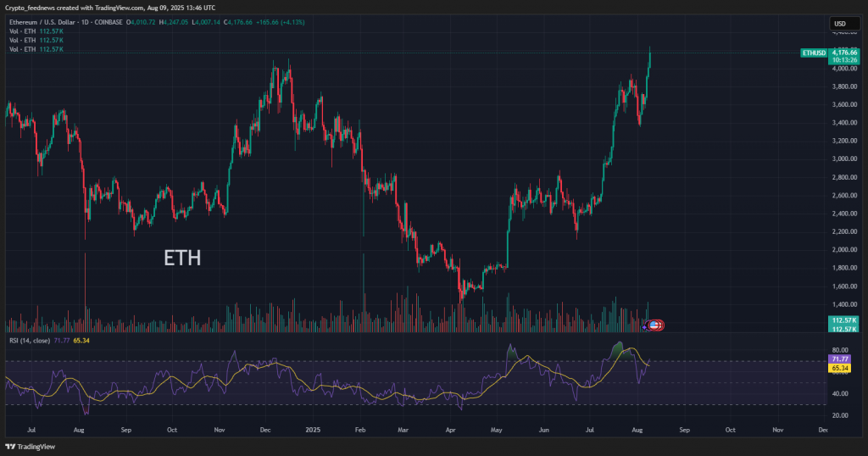Viewport: 868px width, 456px height.
Task: Click the ETHUSD price label tag
Action: coord(812,53)
